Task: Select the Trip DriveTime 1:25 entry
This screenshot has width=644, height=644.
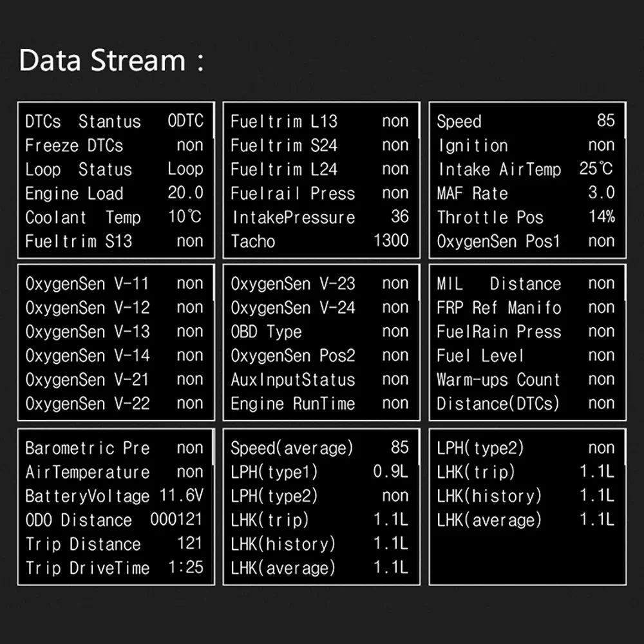Action: click(x=114, y=568)
